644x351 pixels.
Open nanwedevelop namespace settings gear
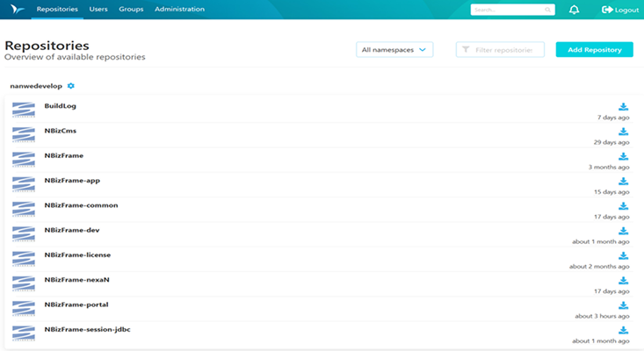pos(70,86)
